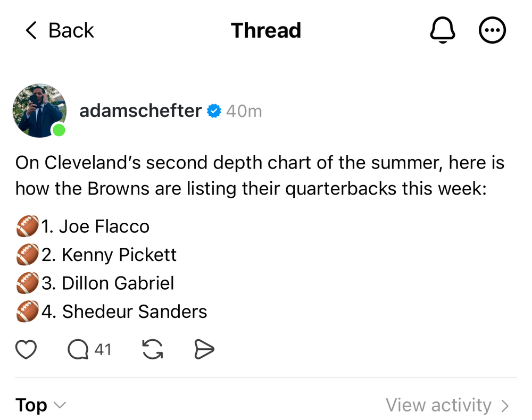The image size is (532, 420).
Task: Tap the post text about Cleveland's depth chart
Action: coord(260,175)
